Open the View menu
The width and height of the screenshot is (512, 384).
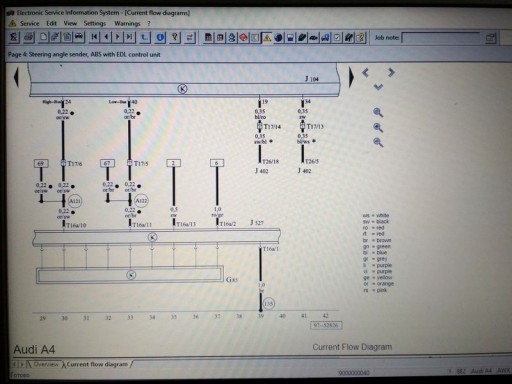70,23
